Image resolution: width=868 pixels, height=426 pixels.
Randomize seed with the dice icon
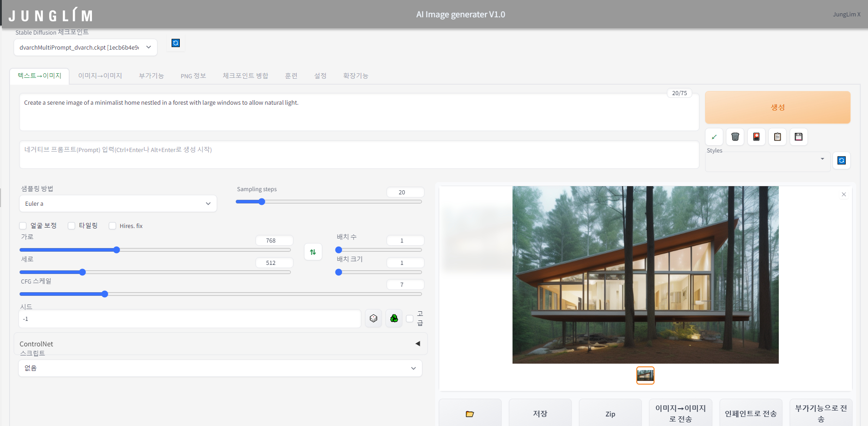[x=374, y=319]
